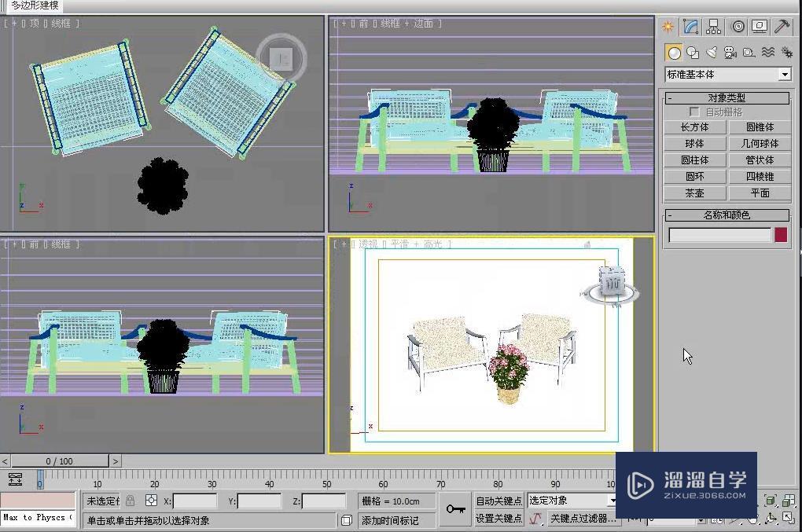Select the Shapes category icon
802x532 pixels.
pyautogui.click(x=693, y=52)
